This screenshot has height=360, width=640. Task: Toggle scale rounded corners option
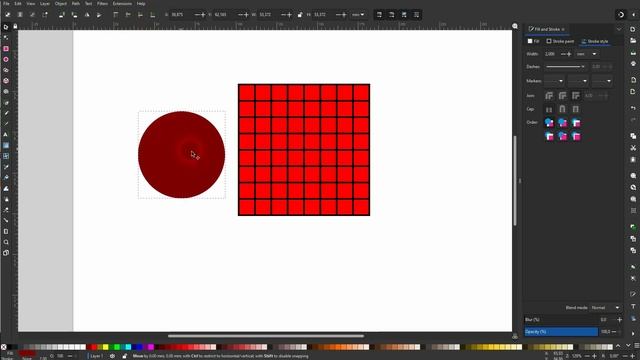[x=392, y=15]
